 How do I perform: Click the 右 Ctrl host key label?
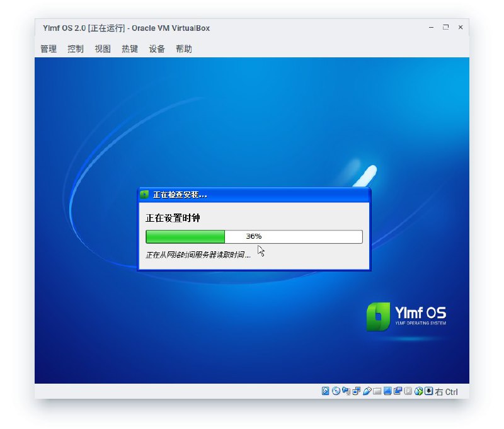tap(446, 391)
